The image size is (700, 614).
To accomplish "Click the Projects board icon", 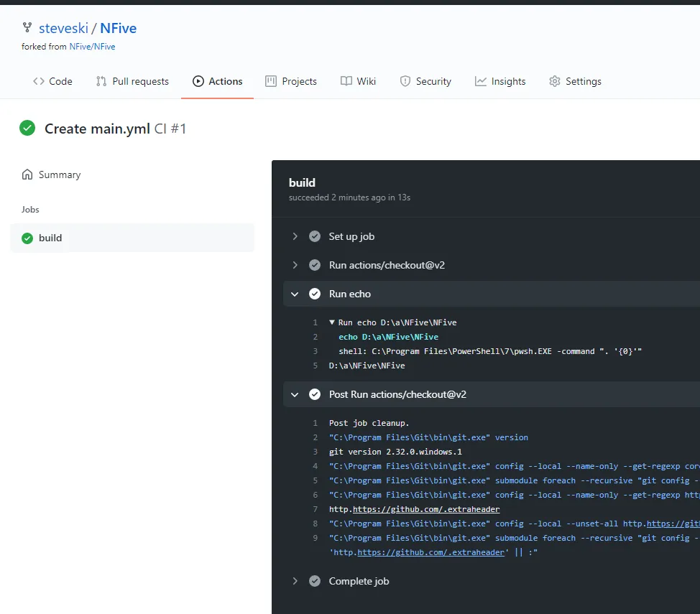I will tap(271, 81).
